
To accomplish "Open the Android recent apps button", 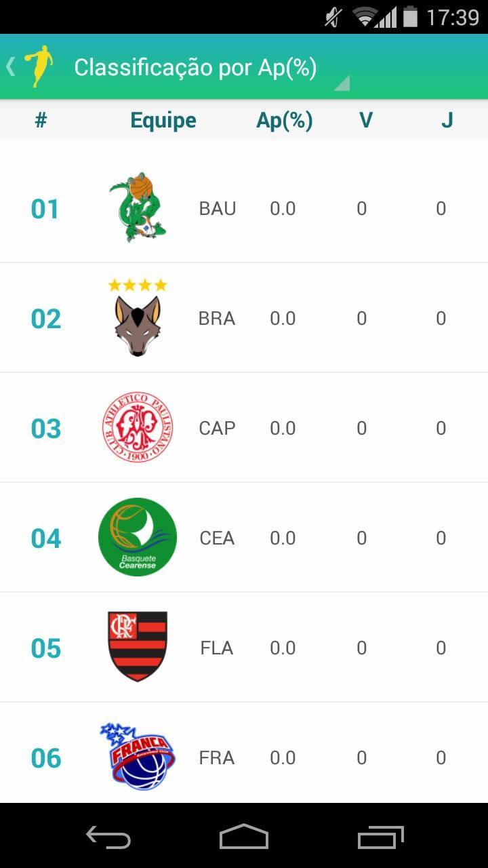I will (380, 837).
